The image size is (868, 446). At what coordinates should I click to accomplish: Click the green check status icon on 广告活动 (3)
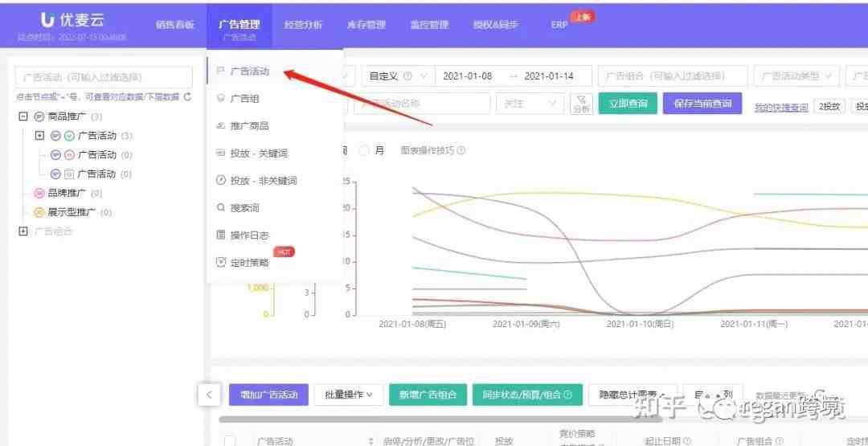pos(69,136)
